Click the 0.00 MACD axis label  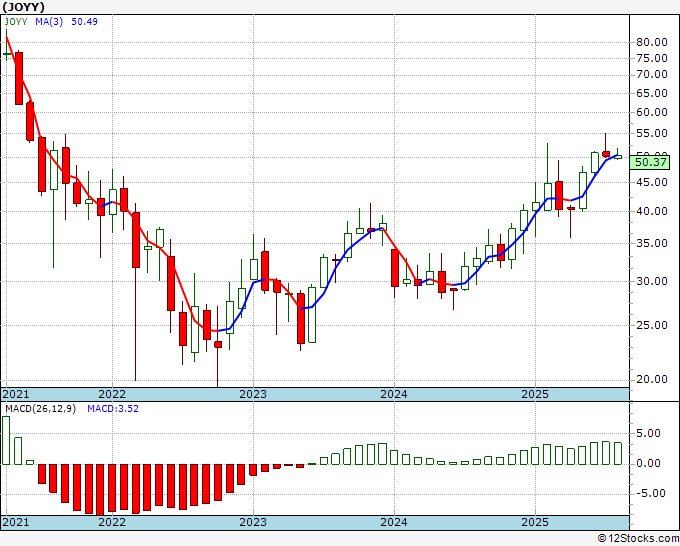[x=648, y=463]
